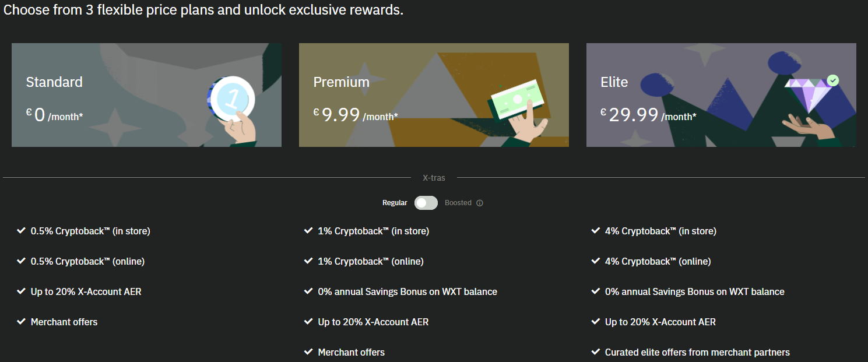Click the info icon next to Boosted
The height and width of the screenshot is (362, 868).
pos(480,203)
